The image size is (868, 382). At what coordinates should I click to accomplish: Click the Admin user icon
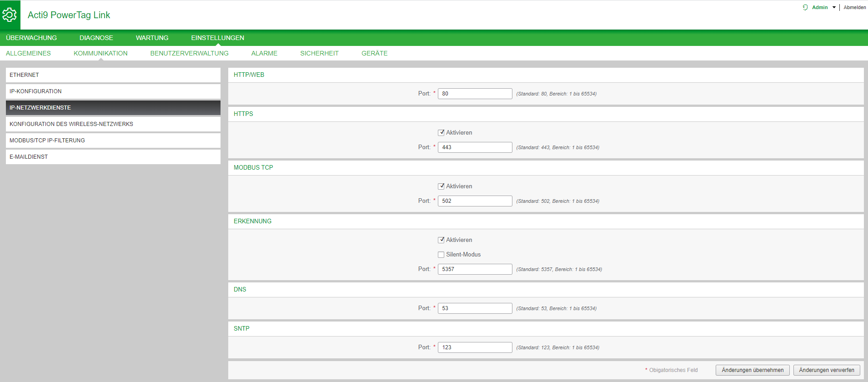(x=805, y=7)
